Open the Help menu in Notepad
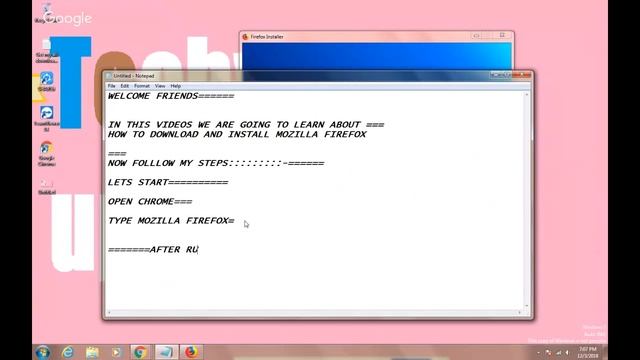The image size is (640, 360). [176, 86]
